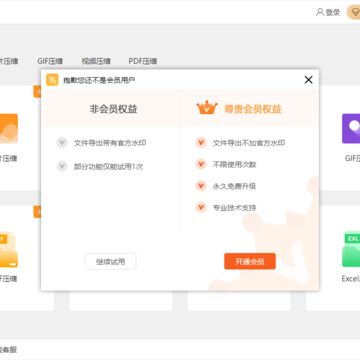Click 开通会员 orange button
The height and width of the screenshot is (360, 360).
(x=250, y=261)
